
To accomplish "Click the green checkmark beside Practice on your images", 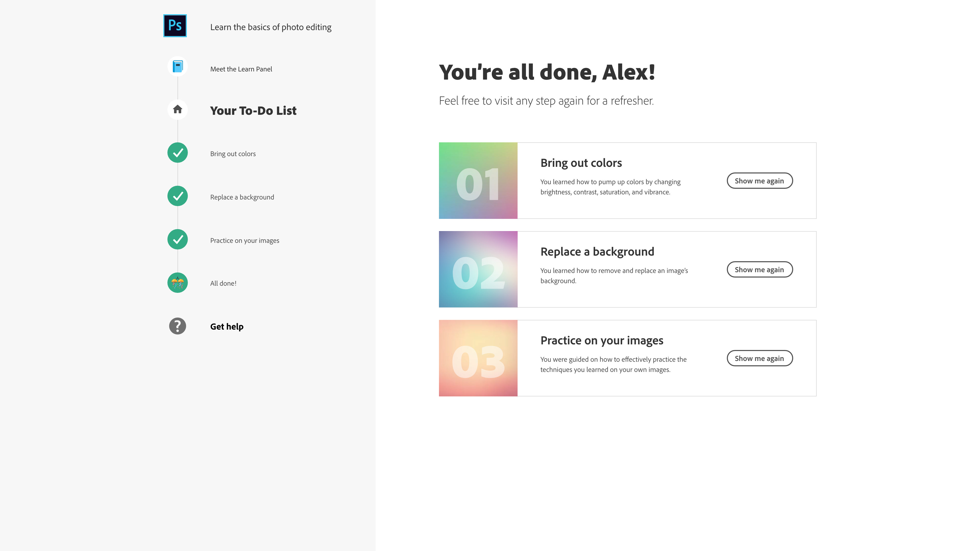I will click(x=178, y=240).
